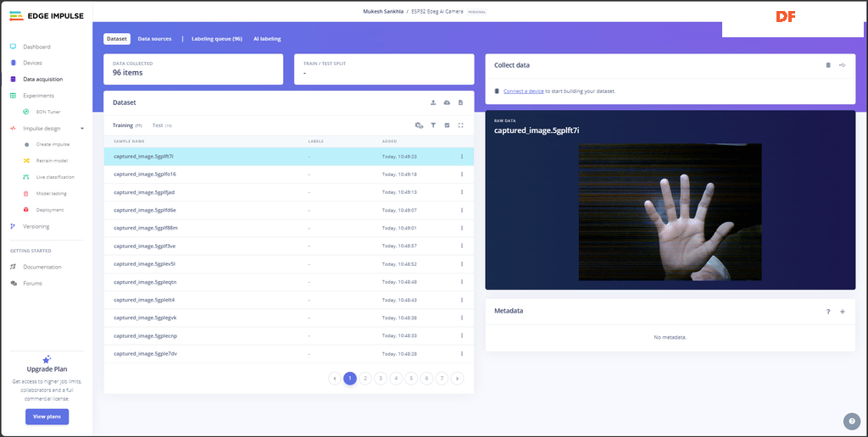Switch to the Dataset tab
This screenshot has height=437, width=868.
[117, 39]
